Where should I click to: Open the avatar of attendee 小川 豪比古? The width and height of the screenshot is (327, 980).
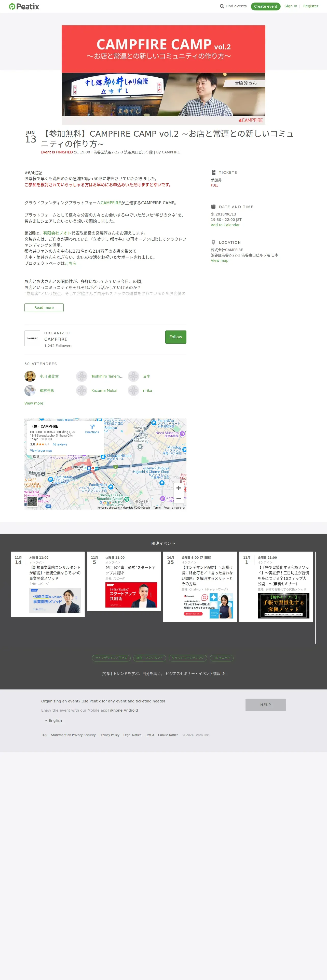[x=30, y=376]
